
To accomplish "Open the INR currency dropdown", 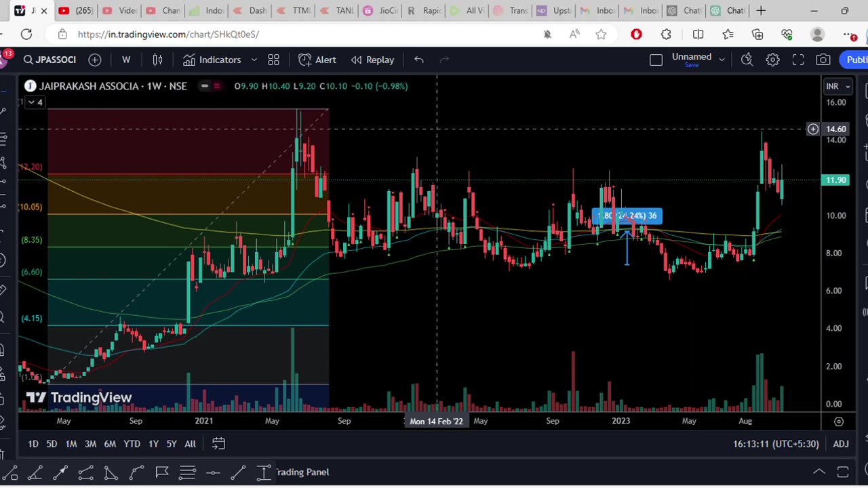I will (x=838, y=86).
